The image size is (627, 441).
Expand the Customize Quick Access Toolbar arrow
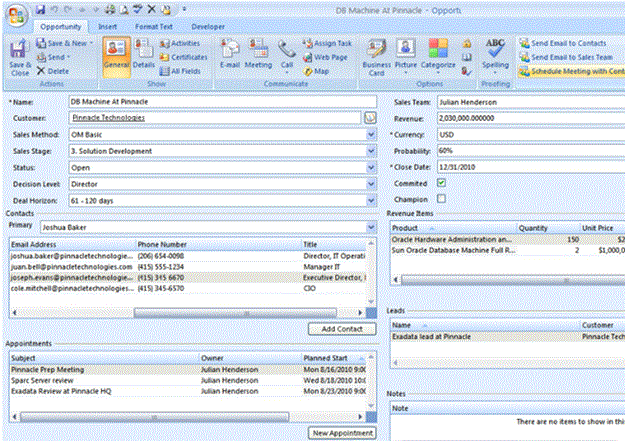[x=184, y=10]
